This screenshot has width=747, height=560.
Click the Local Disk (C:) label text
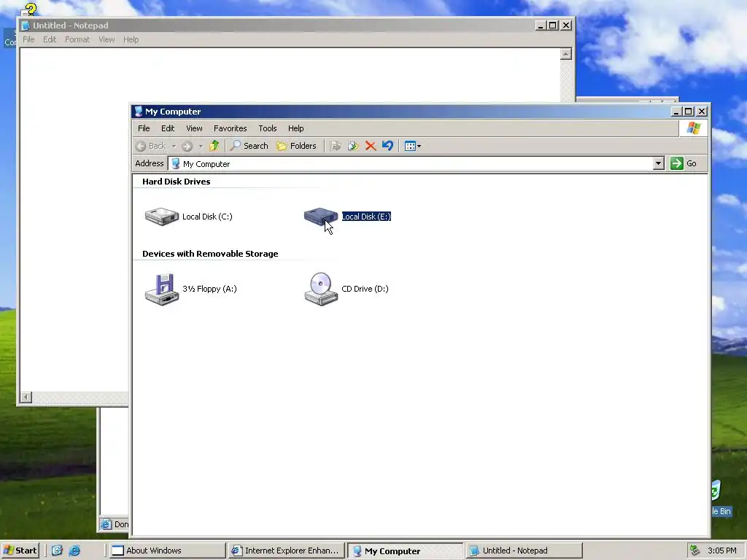pyautogui.click(x=207, y=217)
